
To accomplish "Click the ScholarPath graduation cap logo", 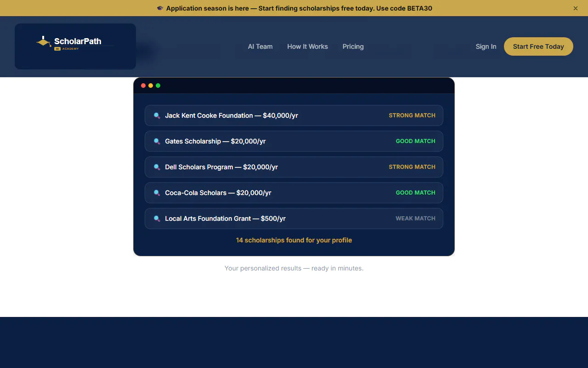I will pyautogui.click(x=44, y=41).
